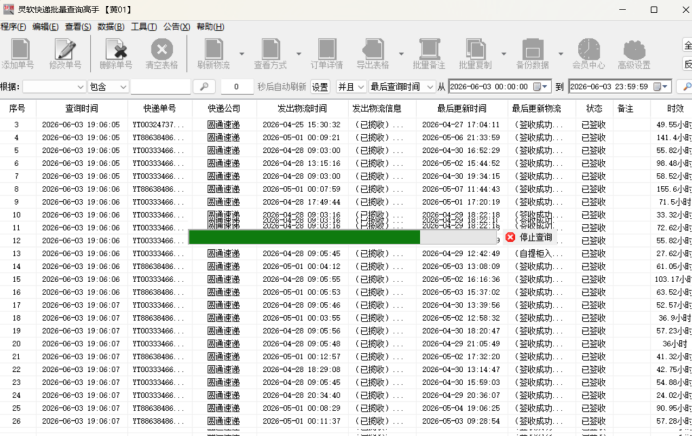Open the 编辑(E) menu
Image resolution: width=692 pixels, height=437 pixels.
pyautogui.click(x=45, y=27)
